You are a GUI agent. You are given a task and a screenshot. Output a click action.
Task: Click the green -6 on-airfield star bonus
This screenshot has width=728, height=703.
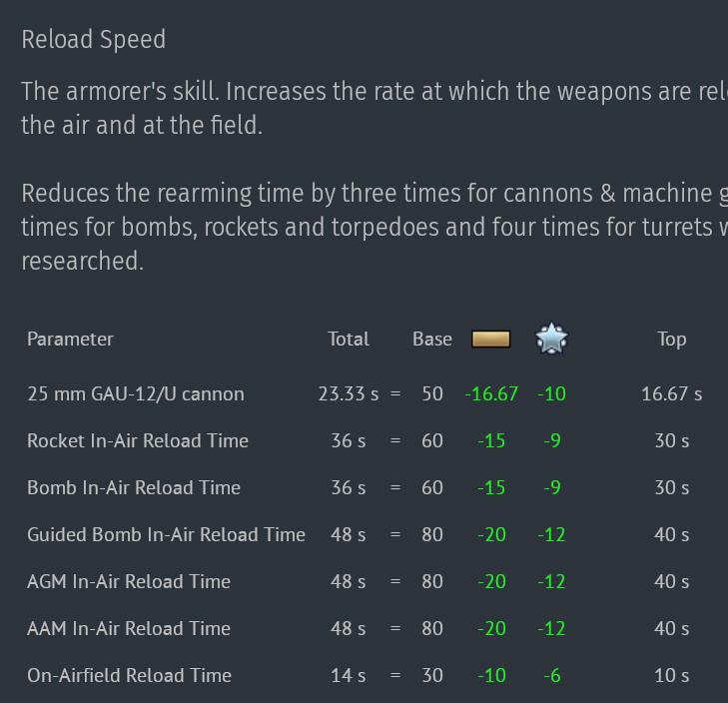pyautogui.click(x=551, y=675)
